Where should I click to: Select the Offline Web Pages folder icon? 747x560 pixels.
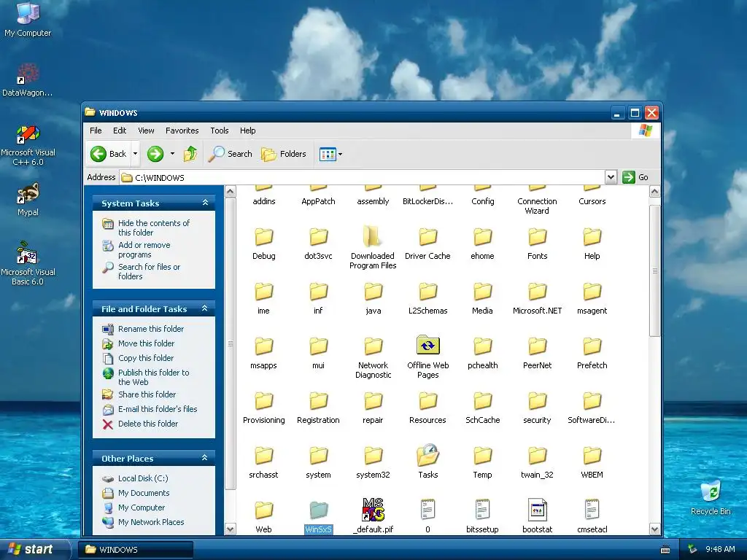(427, 345)
